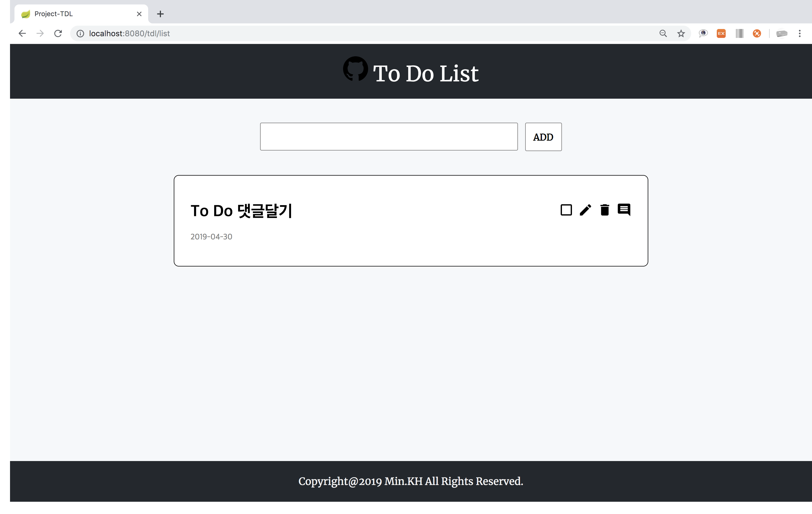Click the zoom magnifier in the address bar
The image size is (812, 514).
[663, 33]
